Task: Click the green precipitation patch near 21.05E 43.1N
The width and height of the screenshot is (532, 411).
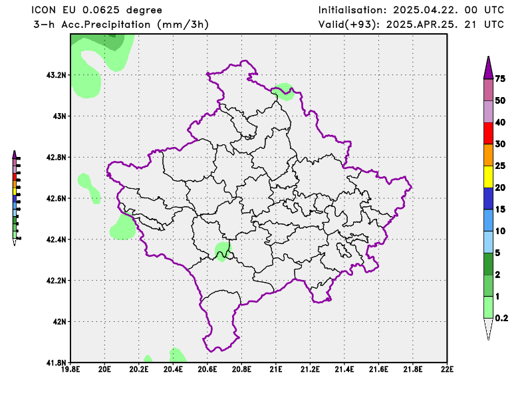Action: [x=284, y=92]
